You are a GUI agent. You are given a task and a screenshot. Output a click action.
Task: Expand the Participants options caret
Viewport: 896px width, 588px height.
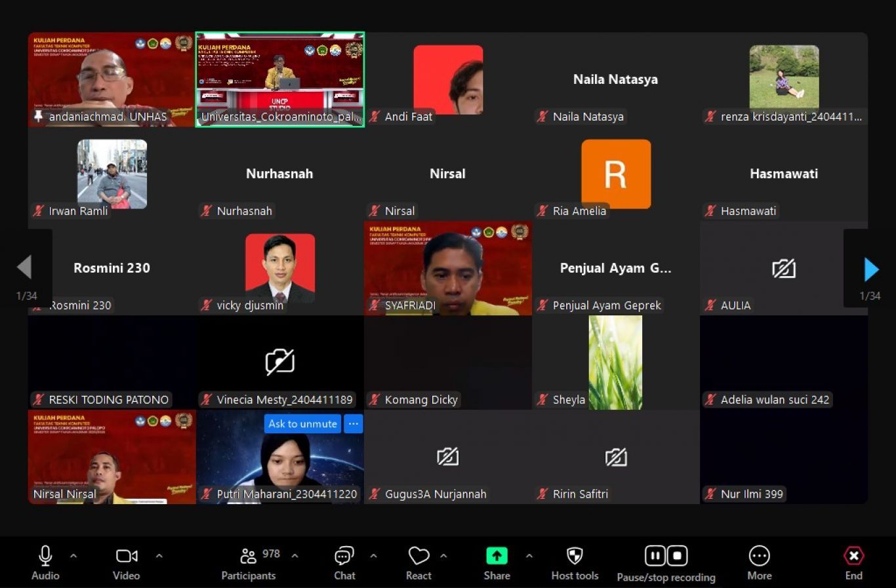tap(295, 556)
